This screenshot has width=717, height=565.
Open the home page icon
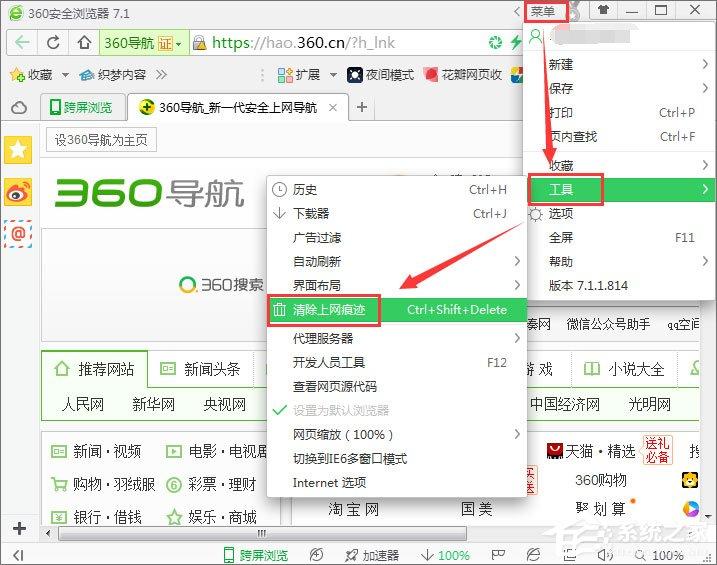click(x=84, y=43)
